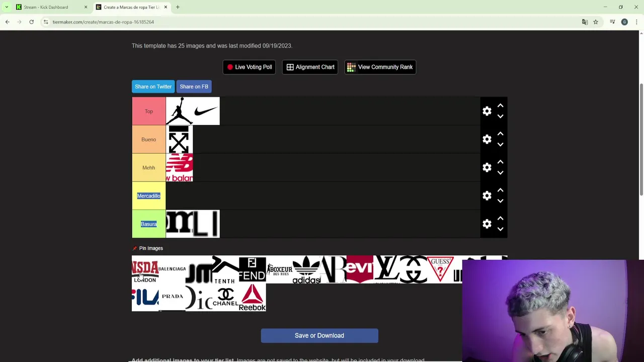Switch to Stream - Kick Dashboard tab
The image size is (644, 362).
50,7
